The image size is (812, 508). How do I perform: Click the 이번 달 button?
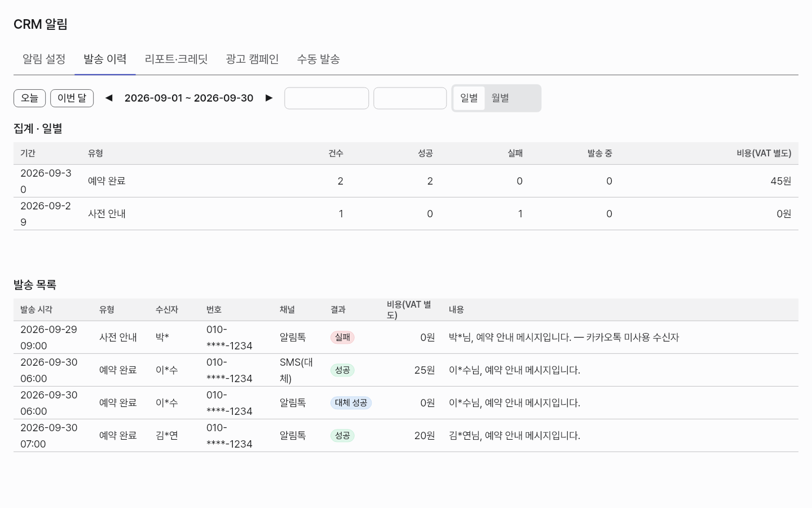tap(72, 98)
